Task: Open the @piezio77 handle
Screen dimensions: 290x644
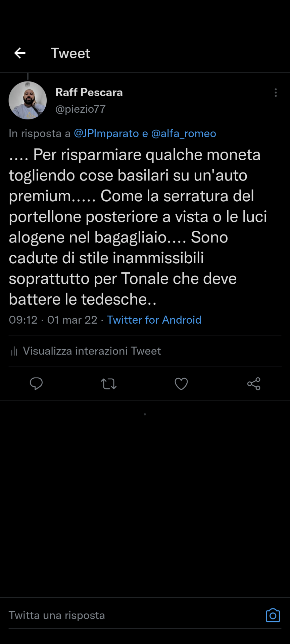Action: click(x=81, y=109)
